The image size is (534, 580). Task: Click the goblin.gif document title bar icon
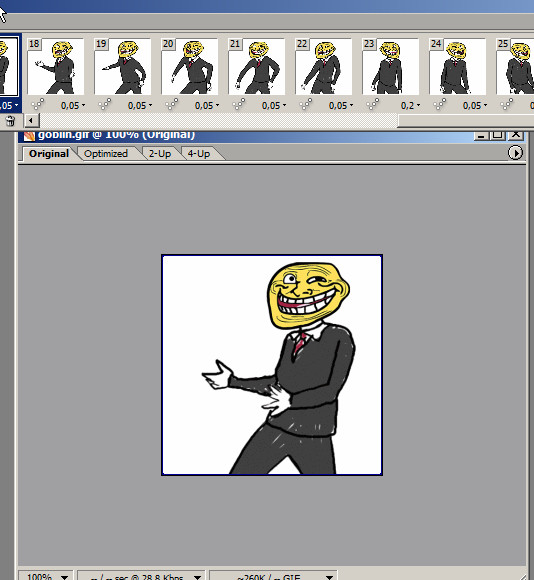tap(29, 136)
